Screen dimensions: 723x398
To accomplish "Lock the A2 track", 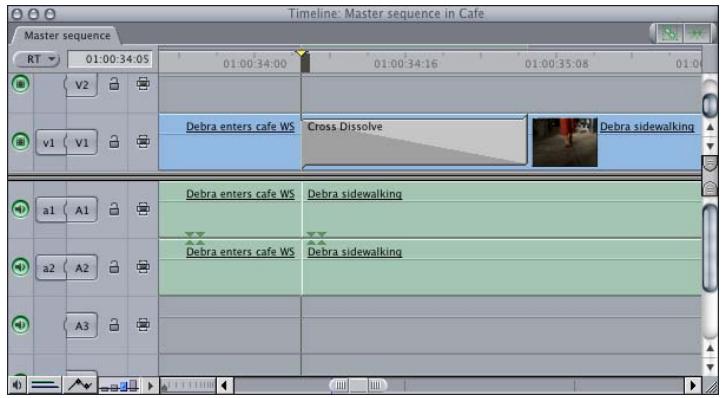I will 114,267.
